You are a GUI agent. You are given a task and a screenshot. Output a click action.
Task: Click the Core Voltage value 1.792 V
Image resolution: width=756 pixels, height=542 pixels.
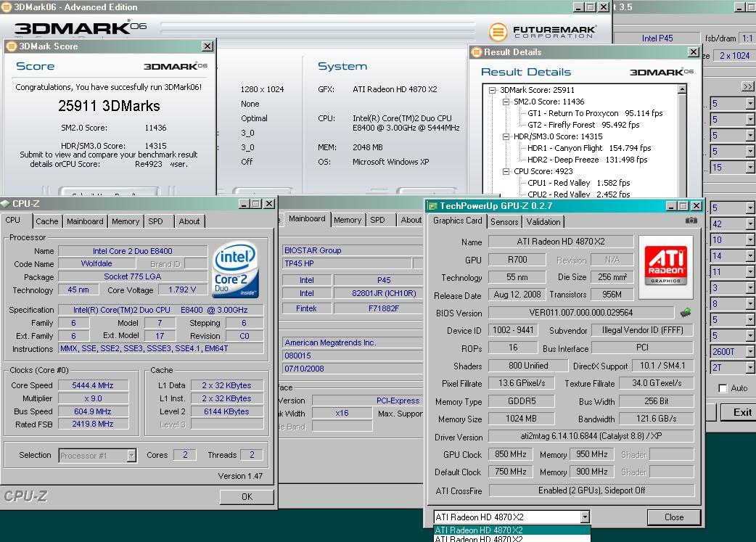[x=182, y=290]
